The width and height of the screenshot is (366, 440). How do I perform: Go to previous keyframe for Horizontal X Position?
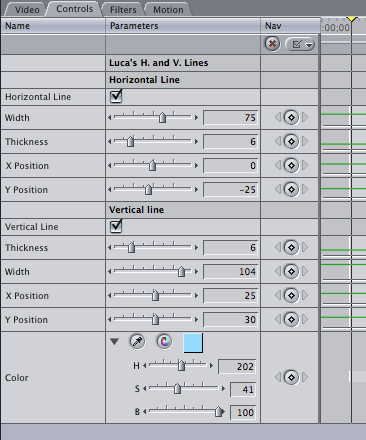[x=278, y=165]
